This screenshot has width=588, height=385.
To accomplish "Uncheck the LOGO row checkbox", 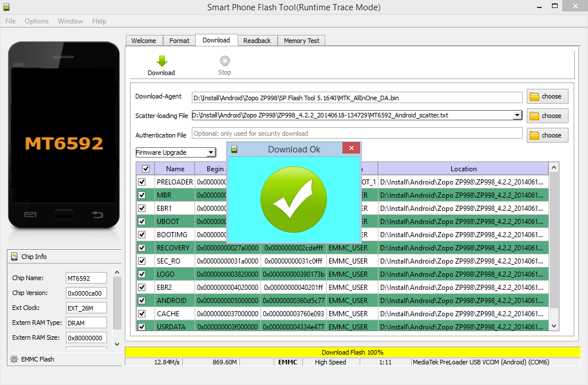I will (142, 274).
